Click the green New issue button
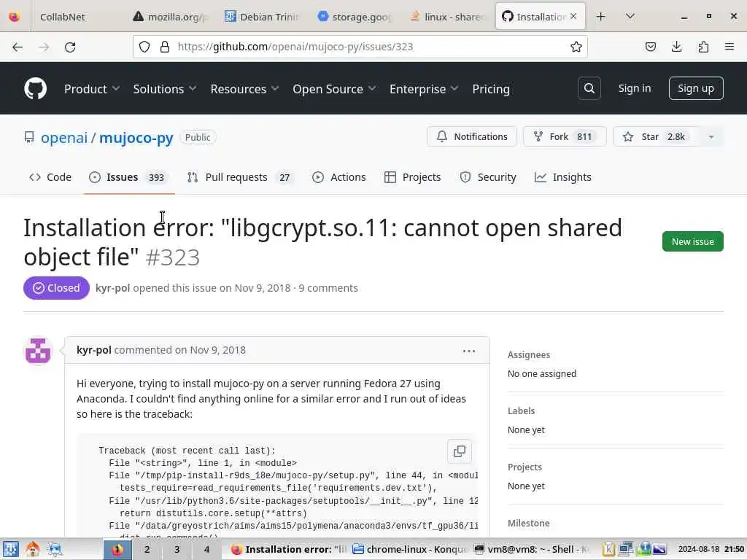 pyautogui.click(x=693, y=241)
